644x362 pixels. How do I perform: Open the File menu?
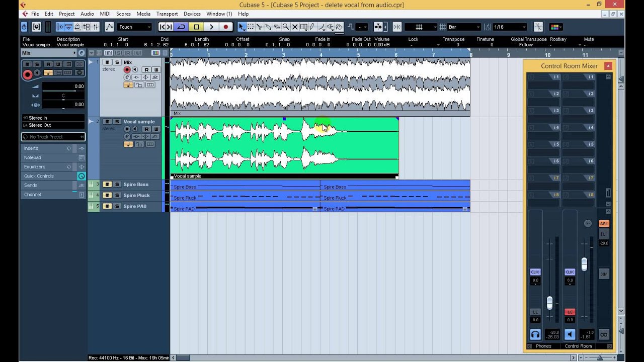[35, 14]
